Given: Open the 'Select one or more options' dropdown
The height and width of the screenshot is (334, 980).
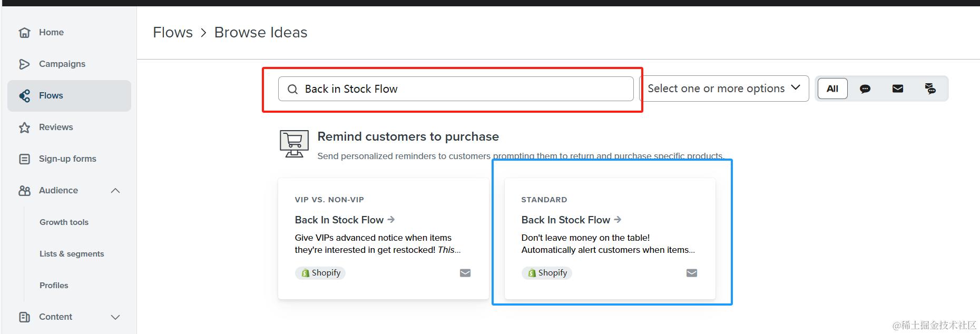Looking at the screenshot, I should pyautogui.click(x=723, y=89).
